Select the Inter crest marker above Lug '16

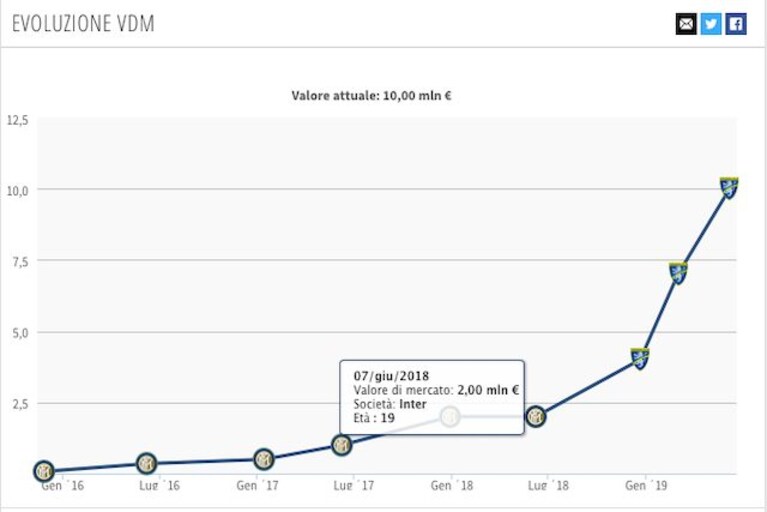(x=146, y=463)
